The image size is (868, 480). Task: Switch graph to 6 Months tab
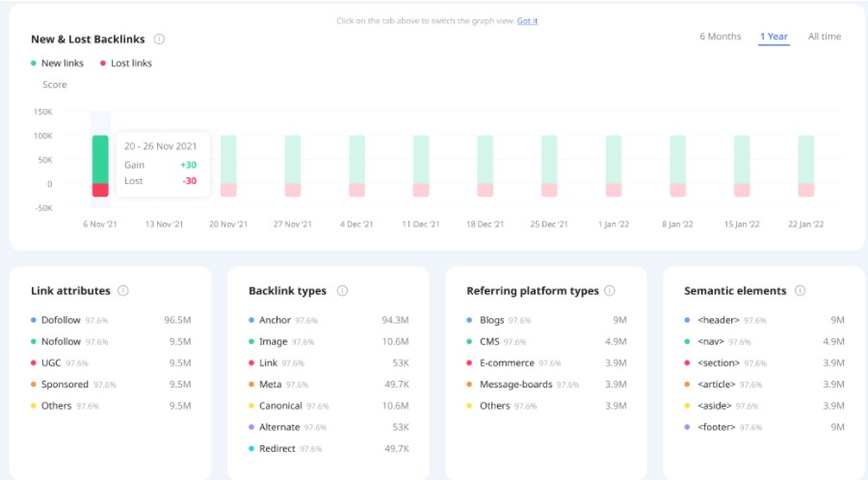point(721,37)
